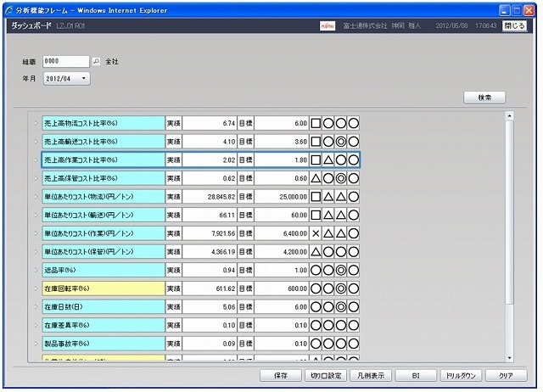Viewport: 543px width, 392px height.
Task: Expand the 在庫回転率 row arrow
Action: [36, 288]
